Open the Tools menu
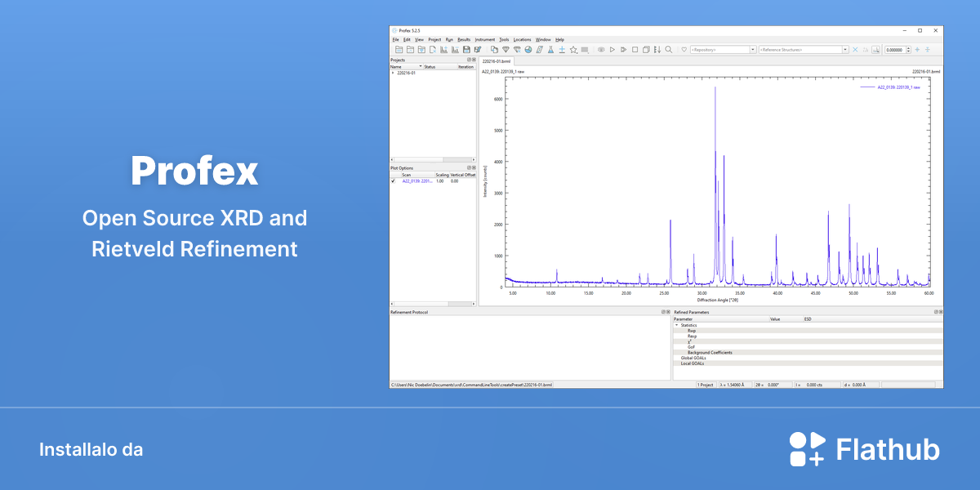Viewport: 980px width, 490px height. click(504, 39)
